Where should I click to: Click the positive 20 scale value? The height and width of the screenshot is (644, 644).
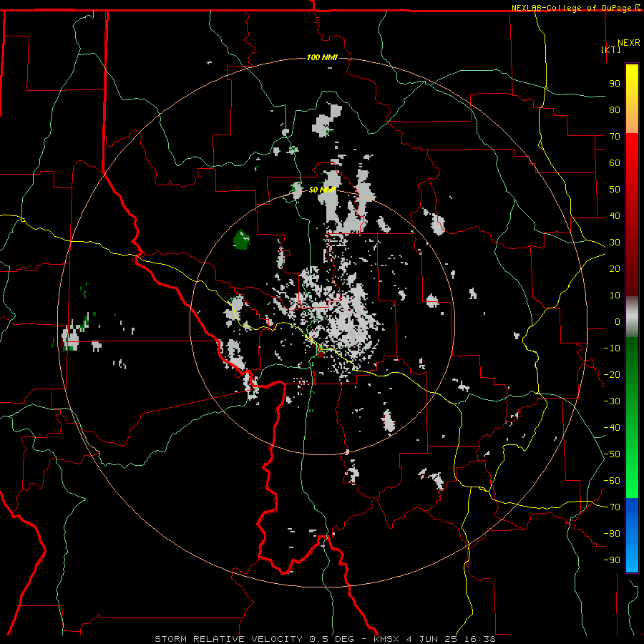click(615, 269)
